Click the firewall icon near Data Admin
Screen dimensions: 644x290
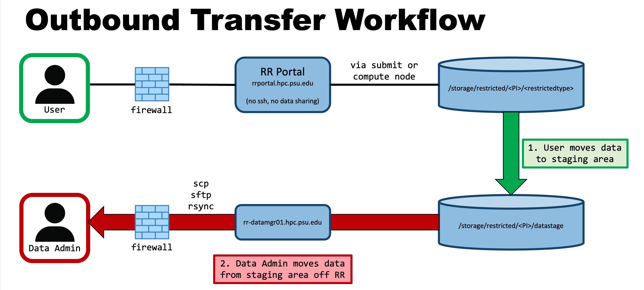pos(152,222)
